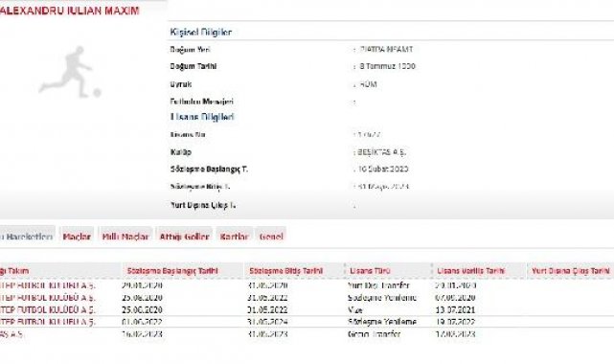Select the Doğum Yeri label
614x364 pixels.
click(x=190, y=50)
